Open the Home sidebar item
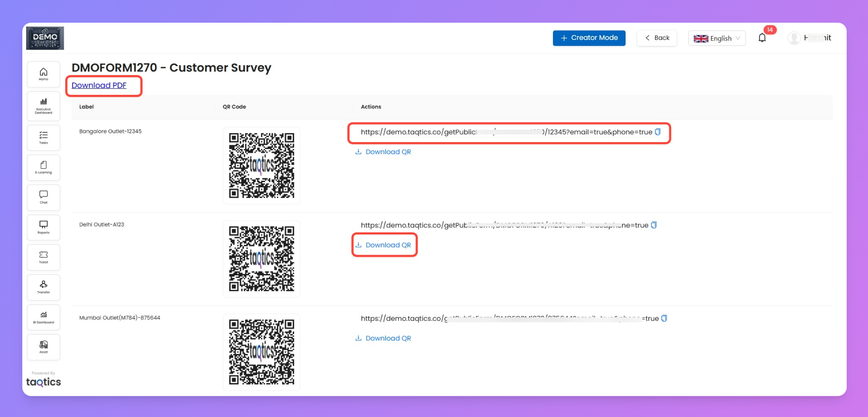This screenshot has width=868, height=417. click(x=43, y=75)
